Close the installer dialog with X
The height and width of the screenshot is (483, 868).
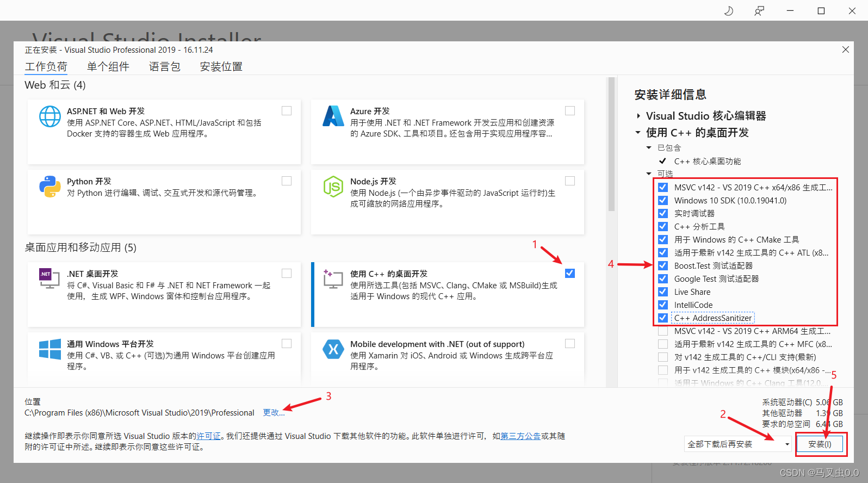click(845, 49)
